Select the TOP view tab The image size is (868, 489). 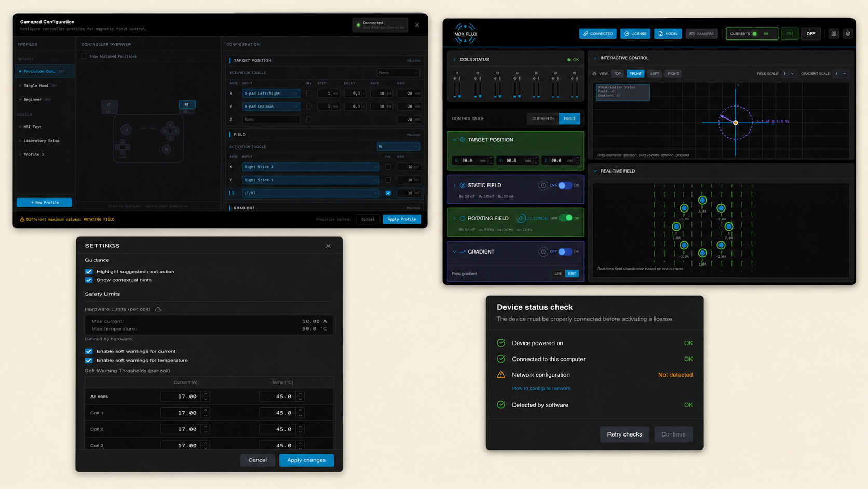617,74
